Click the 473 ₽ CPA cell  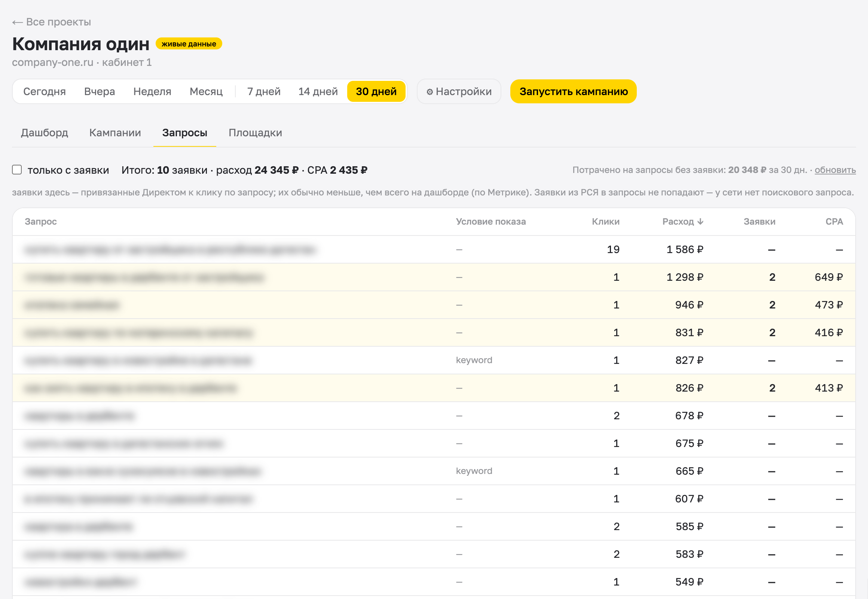coord(829,305)
